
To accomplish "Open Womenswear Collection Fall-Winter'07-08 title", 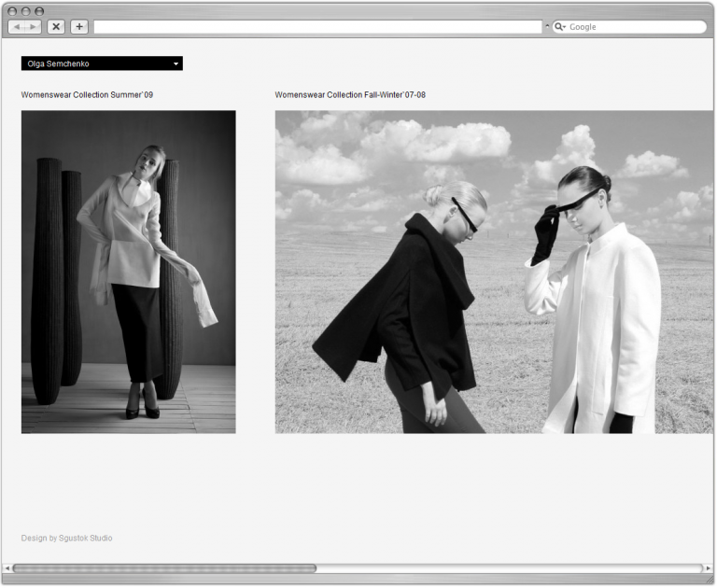I will coord(350,95).
